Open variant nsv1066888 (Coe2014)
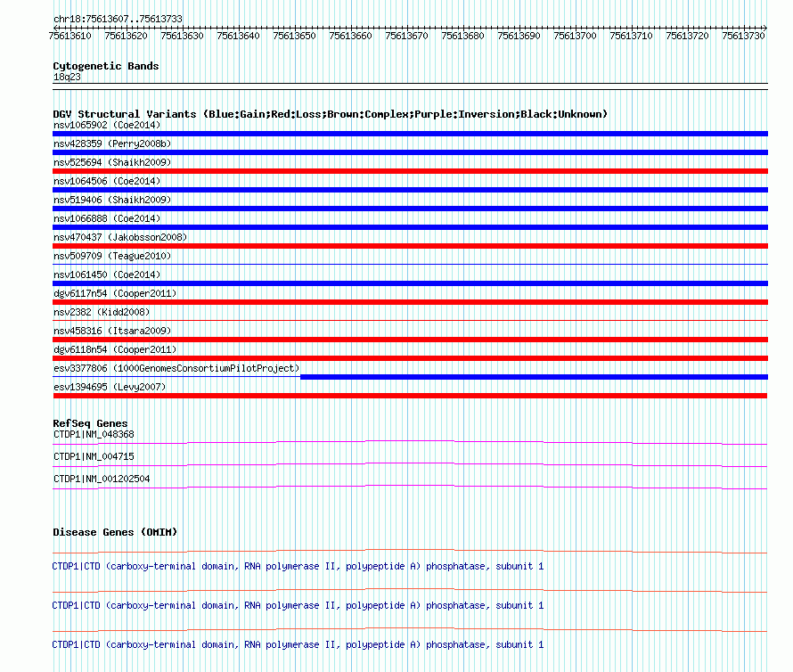This screenshot has height=672, width=793. tap(107, 218)
